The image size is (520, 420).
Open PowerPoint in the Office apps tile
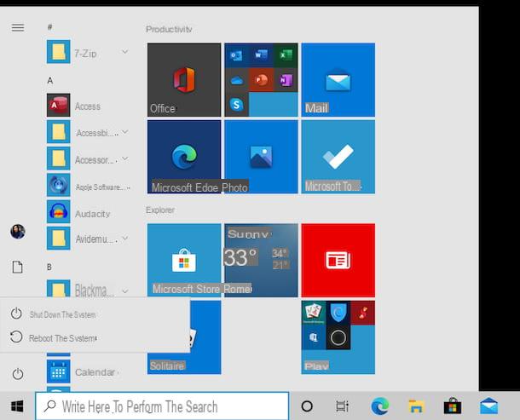(x=261, y=80)
